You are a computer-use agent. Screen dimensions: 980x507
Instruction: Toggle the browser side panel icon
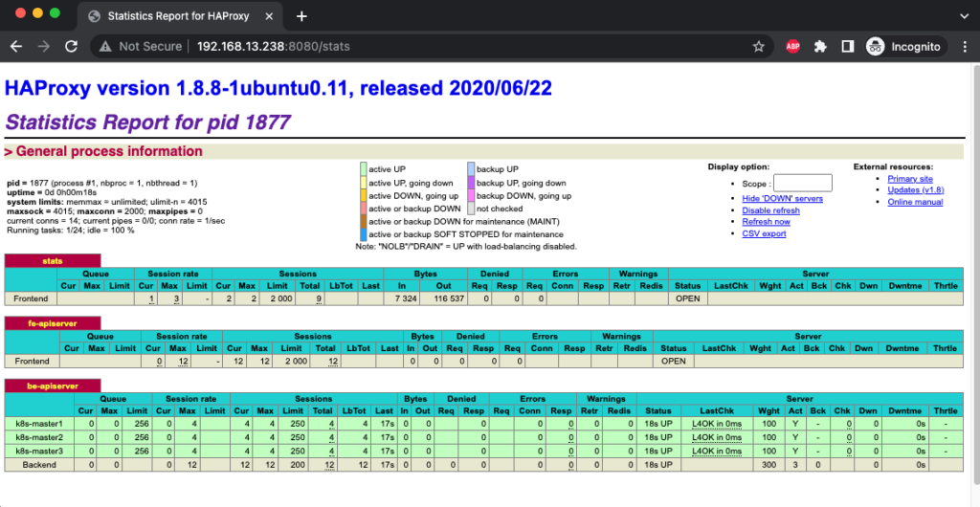click(x=848, y=46)
